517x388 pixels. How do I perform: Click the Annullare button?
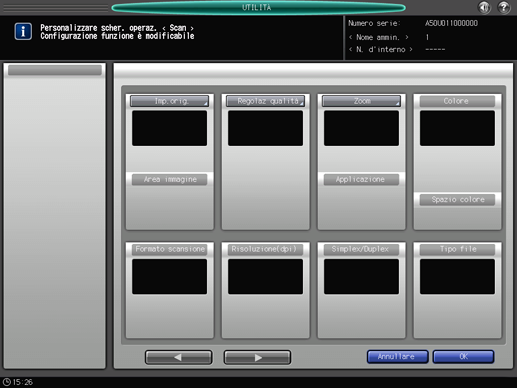(x=398, y=357)
